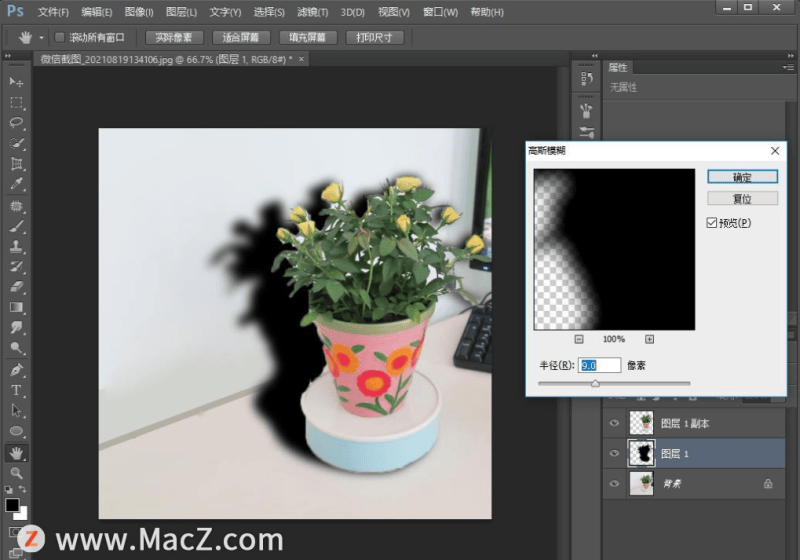Click the zoom-in plus icon in blur preview

[x=649, y=339]
